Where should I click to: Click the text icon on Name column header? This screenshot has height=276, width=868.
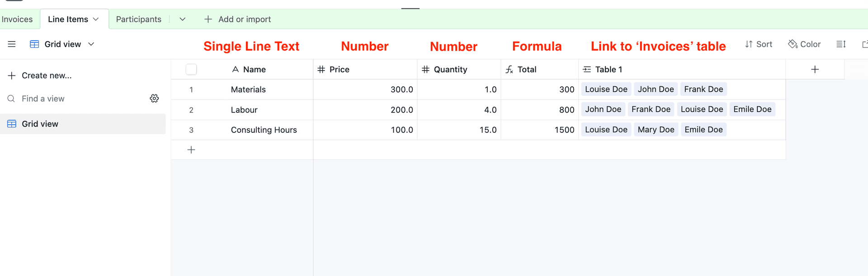[x=236, y=69]
